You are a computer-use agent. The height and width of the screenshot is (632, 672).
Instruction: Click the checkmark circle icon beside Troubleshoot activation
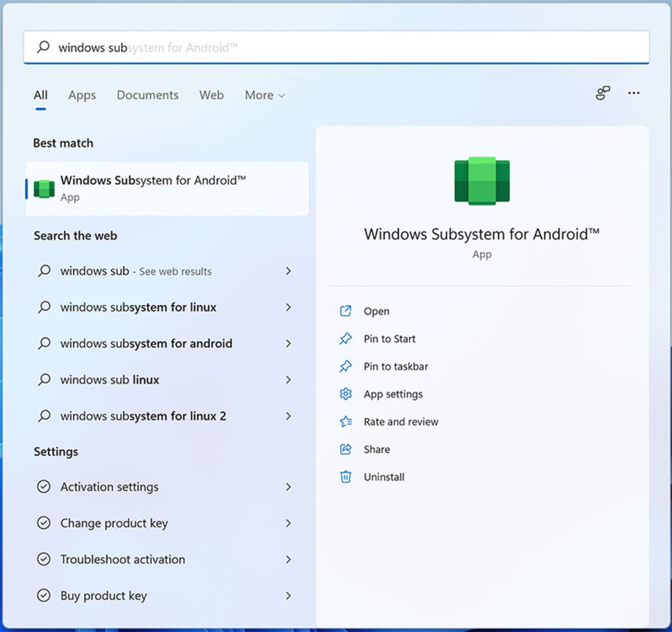click(44, 560)
